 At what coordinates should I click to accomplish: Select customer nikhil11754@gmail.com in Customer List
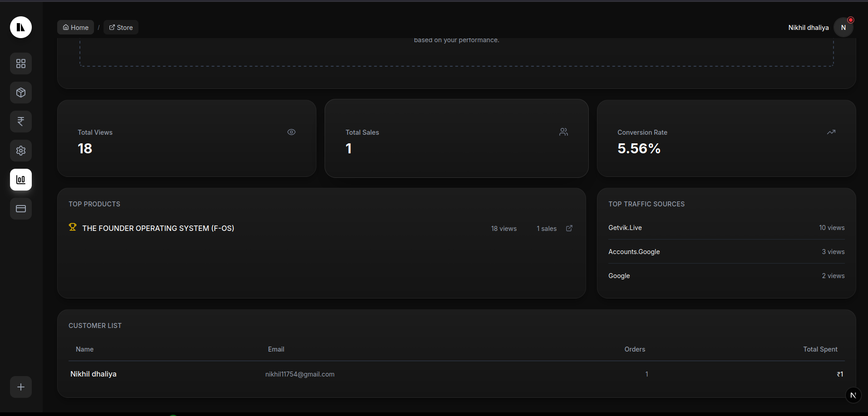tap(300, 374)
